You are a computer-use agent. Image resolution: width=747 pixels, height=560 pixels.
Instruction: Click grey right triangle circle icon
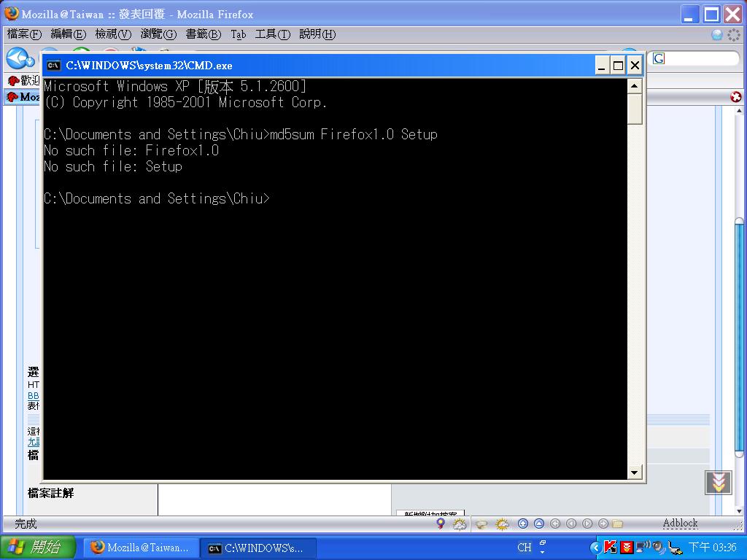point(587,524)
